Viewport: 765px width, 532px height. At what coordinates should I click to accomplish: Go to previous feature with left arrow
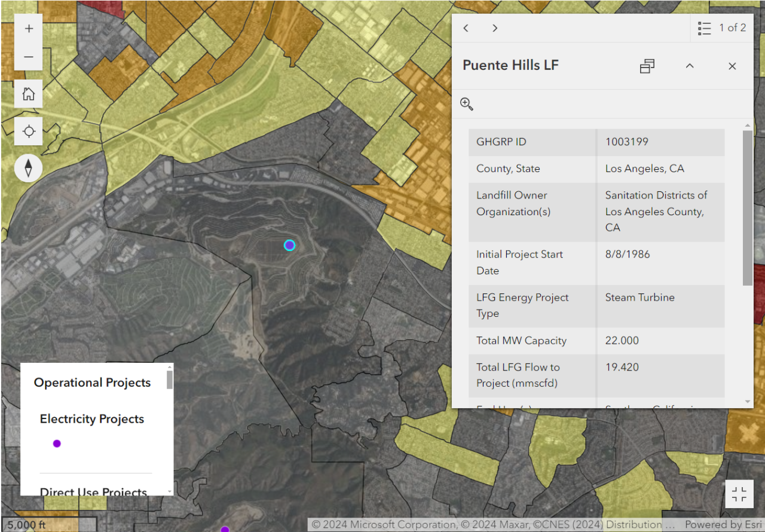(x=466, y=27)
